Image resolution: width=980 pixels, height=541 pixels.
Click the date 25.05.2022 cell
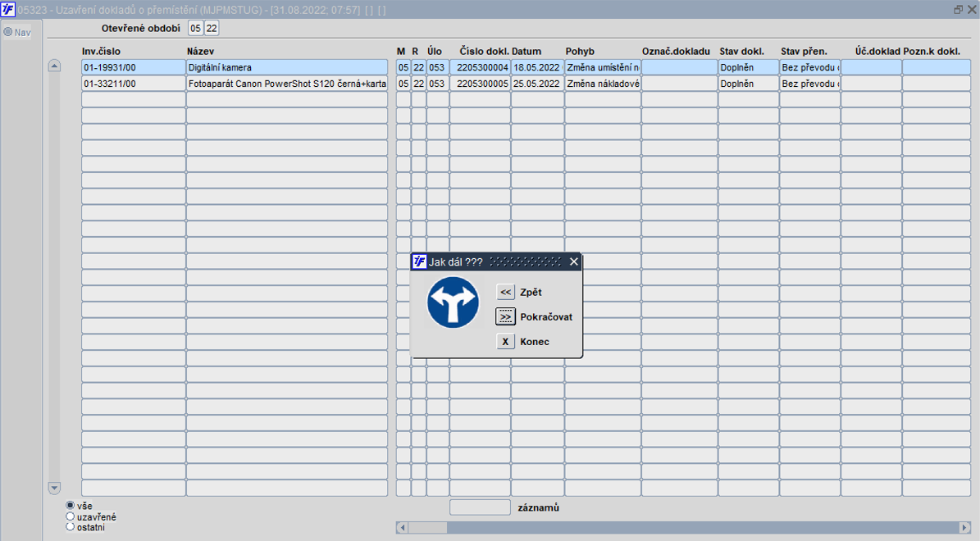tap(537, 84)
